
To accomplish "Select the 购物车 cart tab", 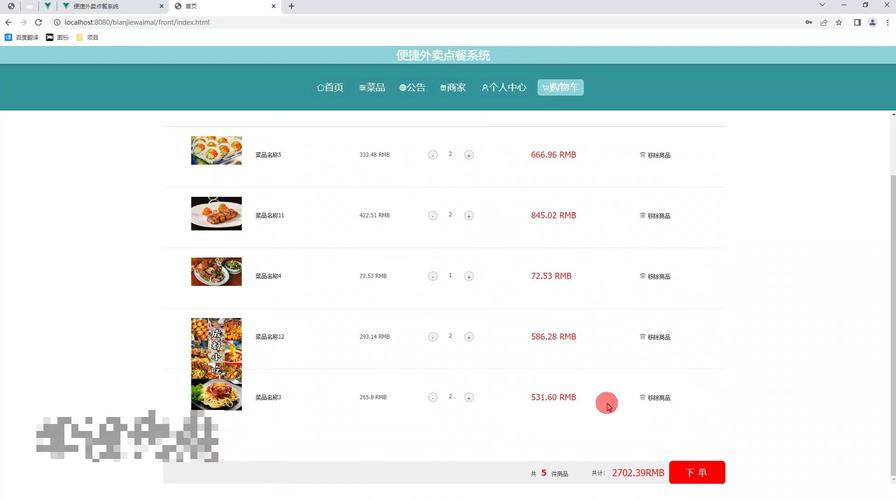I will (560, 88).
